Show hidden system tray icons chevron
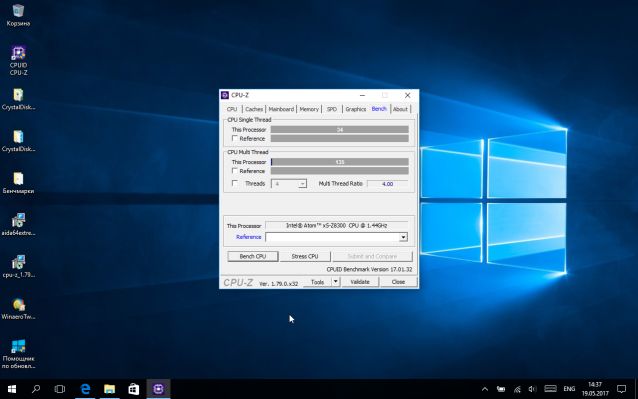This screenshot has height=399, width=638. (x=485, y=389)
